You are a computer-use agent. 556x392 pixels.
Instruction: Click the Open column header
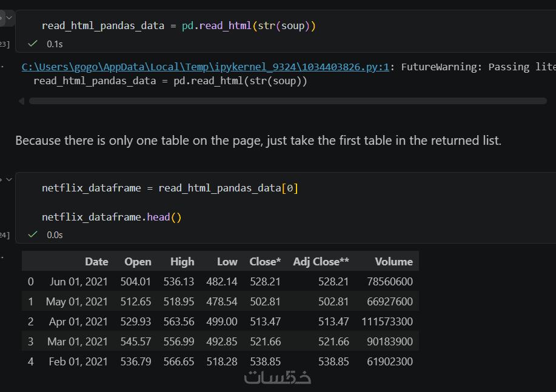138,262
